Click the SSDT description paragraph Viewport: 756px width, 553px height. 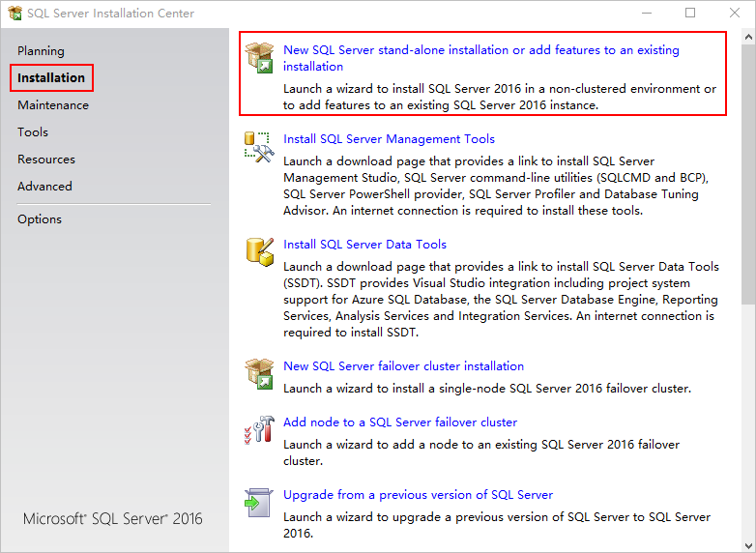(x=501, y=300)
